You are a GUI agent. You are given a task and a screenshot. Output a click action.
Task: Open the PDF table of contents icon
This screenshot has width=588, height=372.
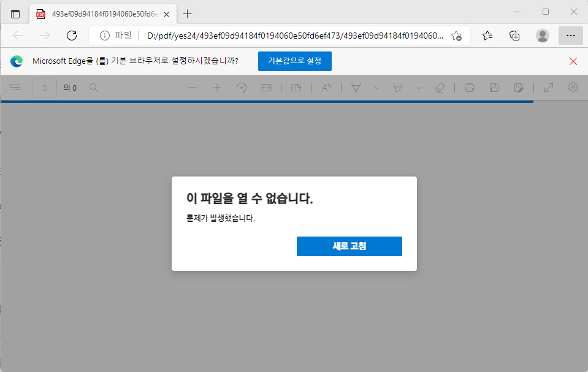tap(15, 88)
